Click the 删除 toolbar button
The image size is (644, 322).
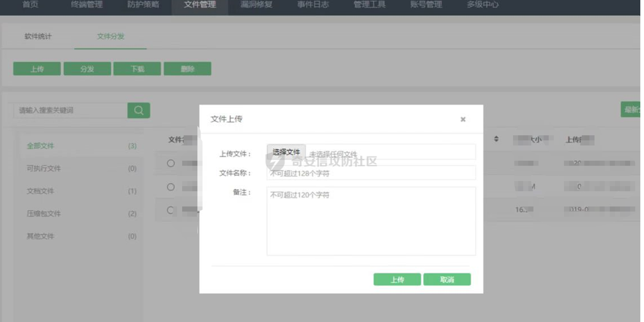pos(187,69)
